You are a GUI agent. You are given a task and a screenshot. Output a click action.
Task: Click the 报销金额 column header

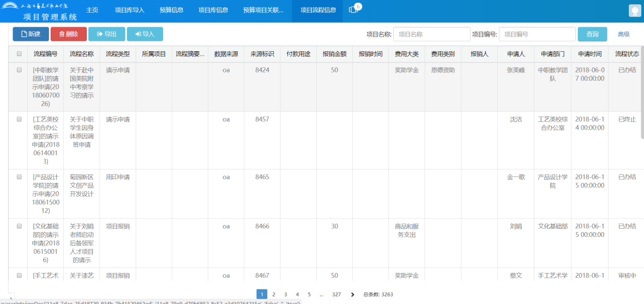334,54
